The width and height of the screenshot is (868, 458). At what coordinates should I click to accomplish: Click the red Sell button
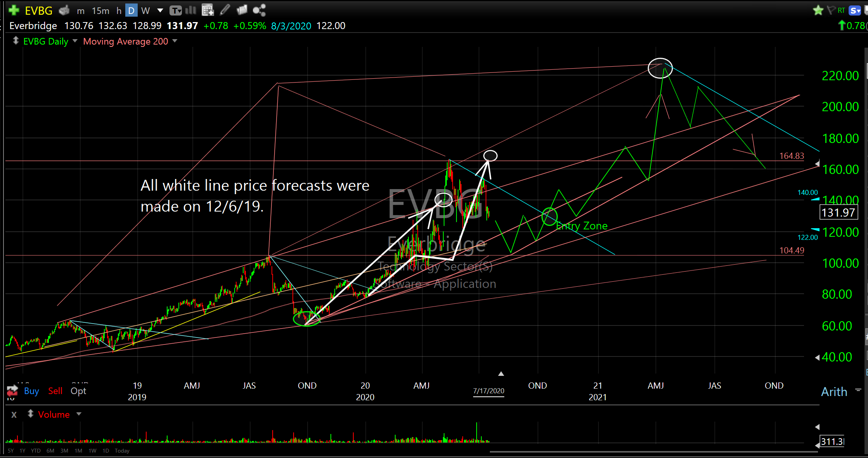(x=55, y=391)
